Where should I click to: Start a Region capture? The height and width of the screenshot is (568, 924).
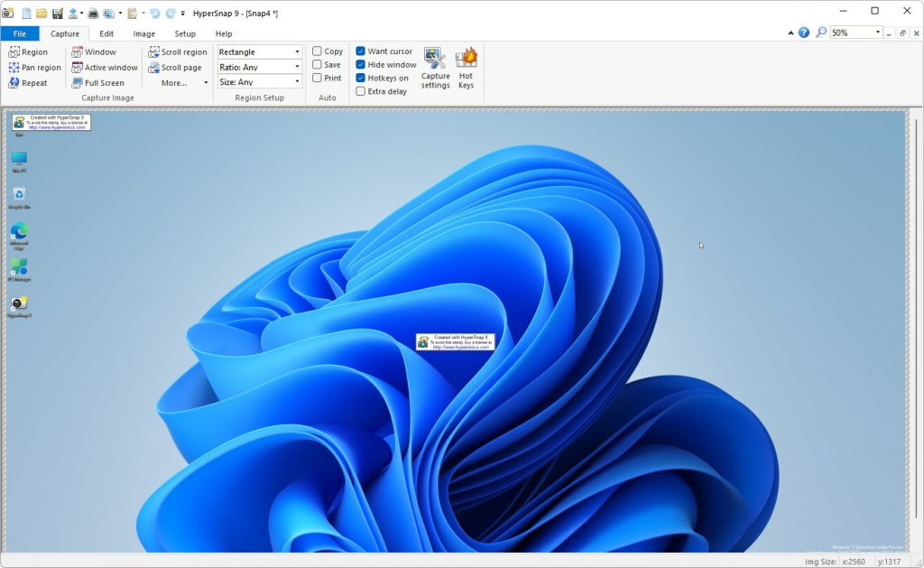28,51
